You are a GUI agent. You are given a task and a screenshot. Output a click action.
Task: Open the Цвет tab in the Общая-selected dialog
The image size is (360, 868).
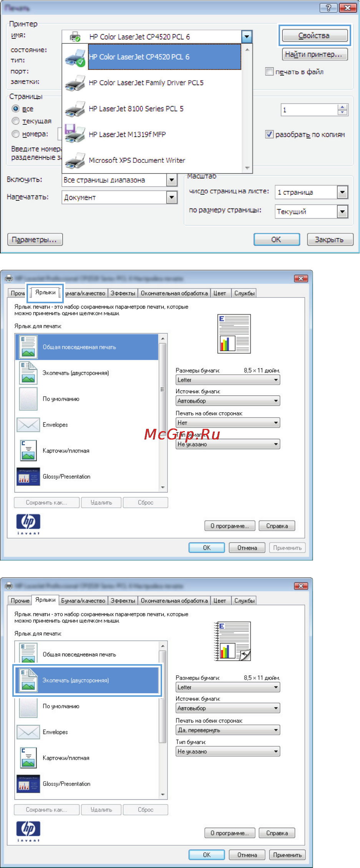pyautogui.click(x=220, y=293)
